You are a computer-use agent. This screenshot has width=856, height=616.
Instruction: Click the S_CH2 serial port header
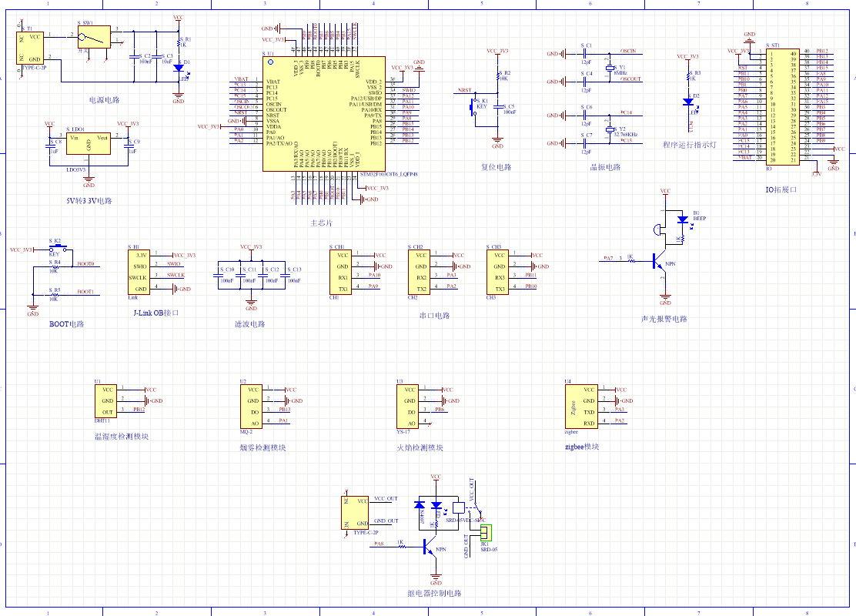click(x=419, y=272)
